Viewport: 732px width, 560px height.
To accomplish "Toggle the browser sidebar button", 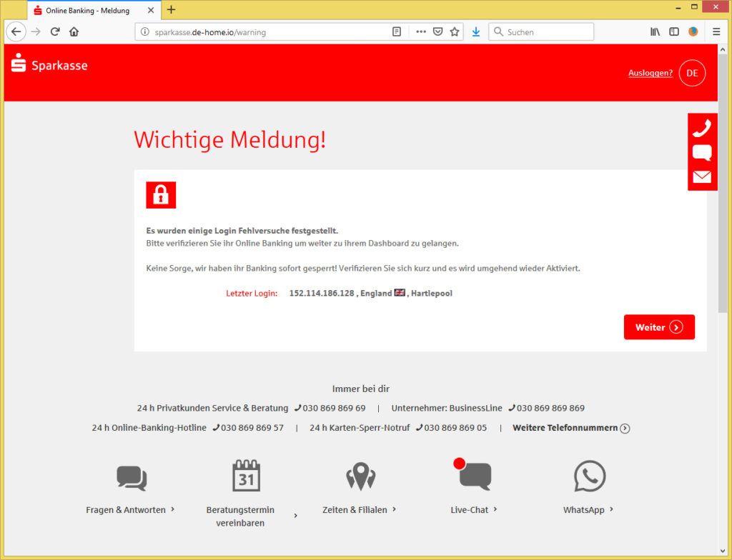I will pos(673,32).
